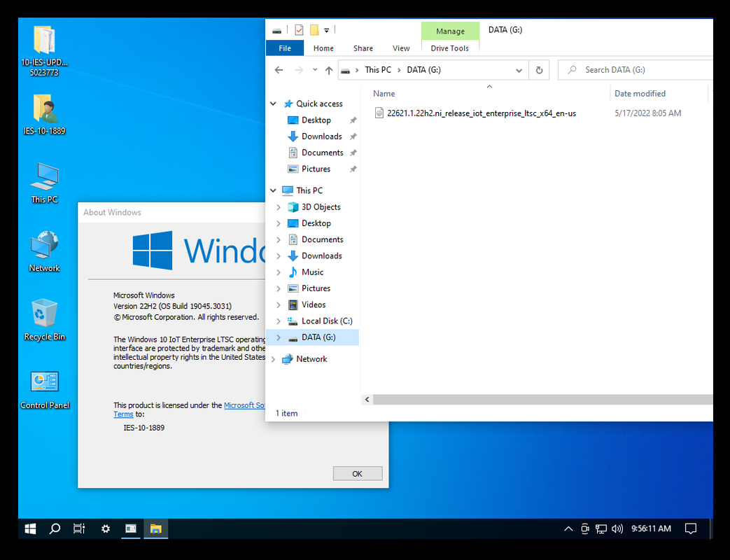
Task: Select Documents under Quick access
Action: [322, 153]
